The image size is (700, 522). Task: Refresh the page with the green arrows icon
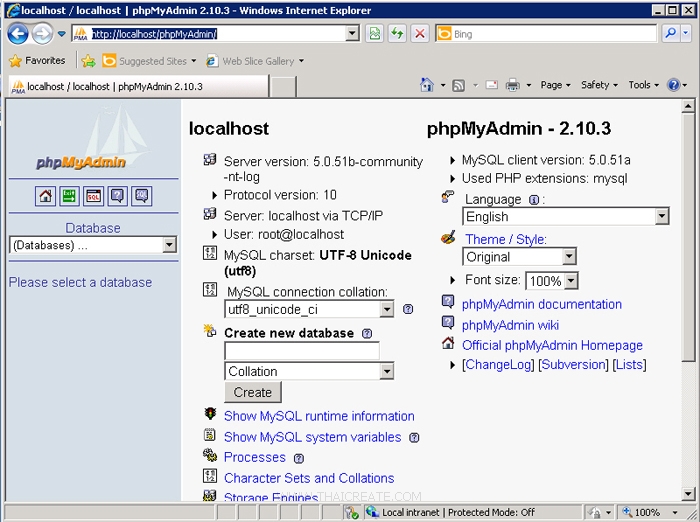(397, 33)
